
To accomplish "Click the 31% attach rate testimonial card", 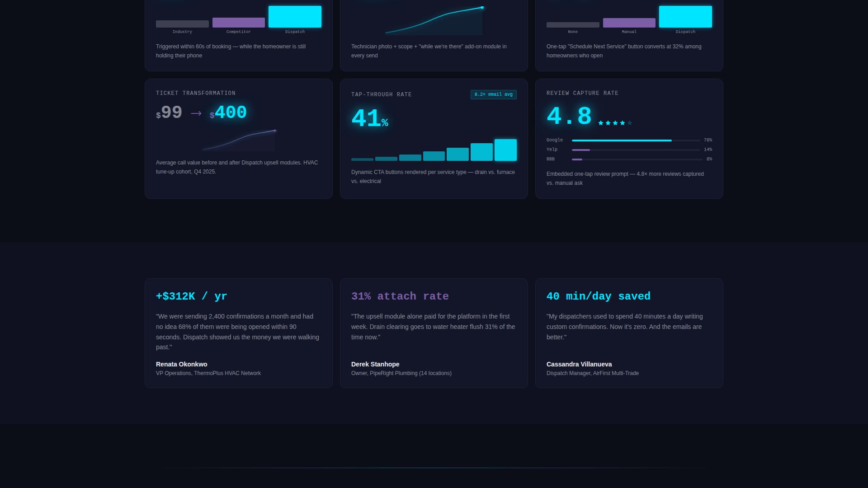I will coord(434,333).
